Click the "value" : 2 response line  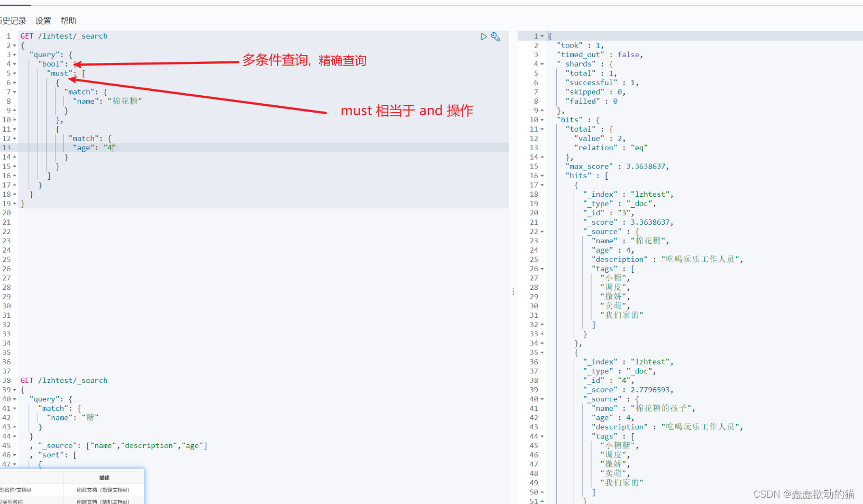click(600, 139)
